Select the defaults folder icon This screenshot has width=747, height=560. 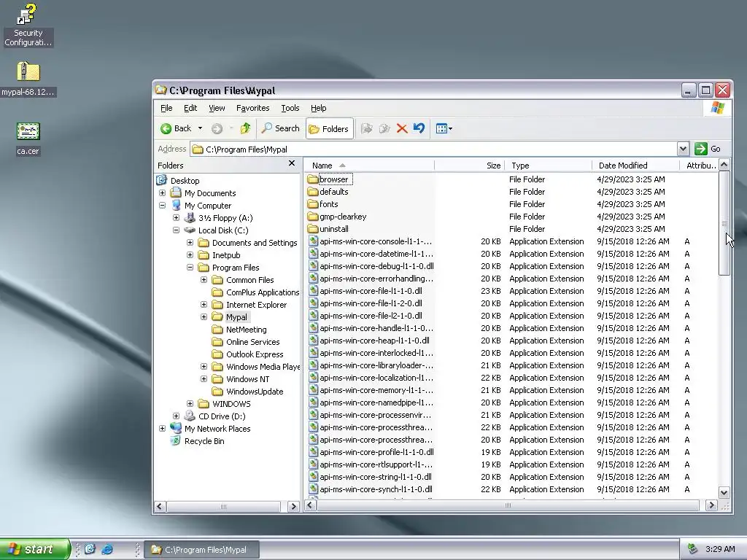312,192
